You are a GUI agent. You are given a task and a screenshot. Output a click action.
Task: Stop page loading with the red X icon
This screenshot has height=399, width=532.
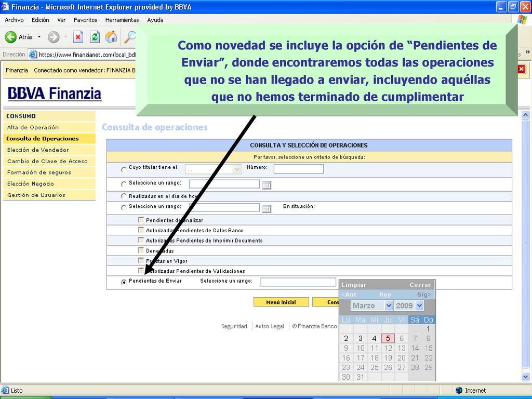[78, 37]
